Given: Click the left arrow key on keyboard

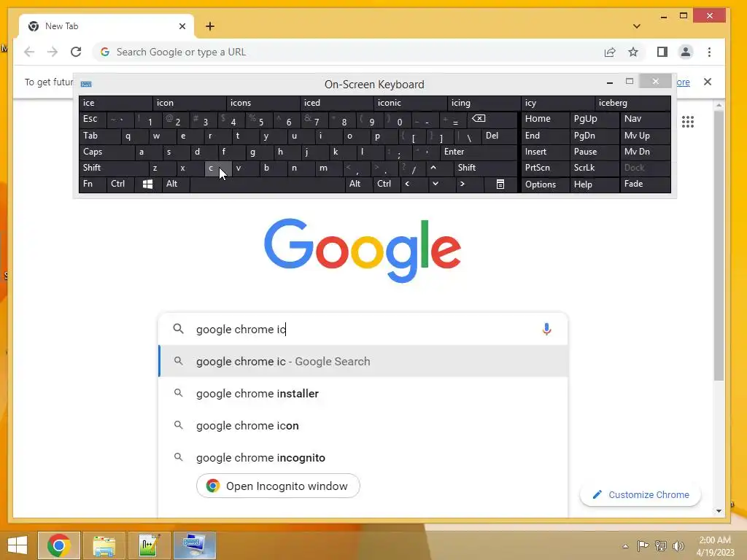Looking at the screenshot, I should click(x=407, y=184).
